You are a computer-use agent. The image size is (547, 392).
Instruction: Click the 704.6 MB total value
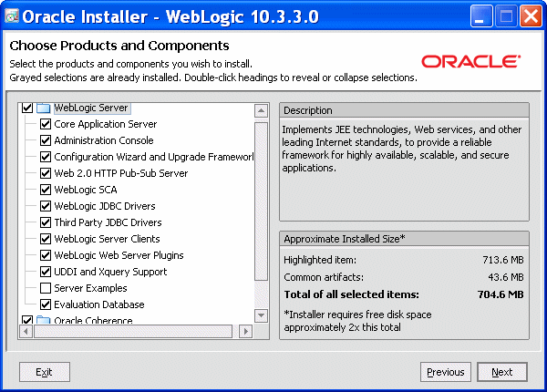click(501, 294)
